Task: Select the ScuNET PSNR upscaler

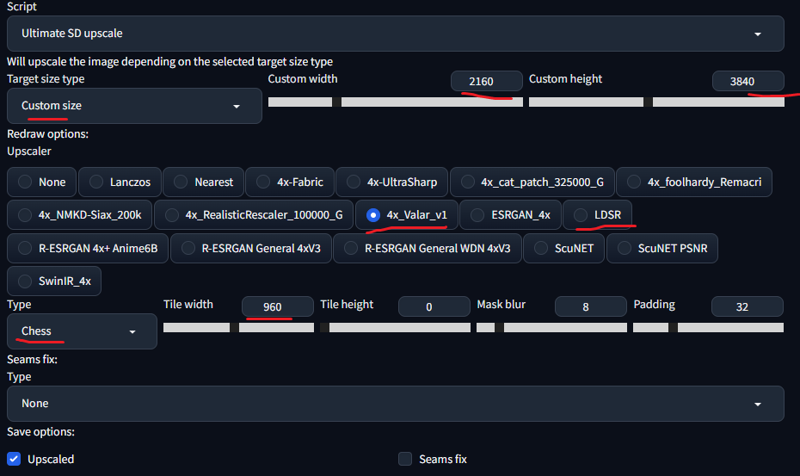Action: coord(662,248)
